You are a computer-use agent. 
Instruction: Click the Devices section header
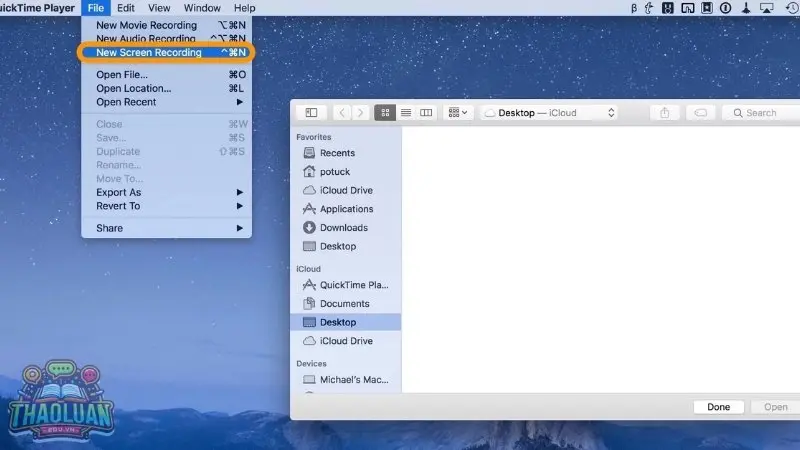311,364
